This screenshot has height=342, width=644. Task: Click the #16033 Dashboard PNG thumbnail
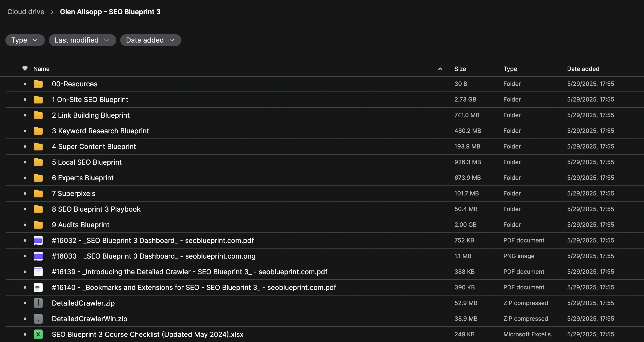coord(38,256)
